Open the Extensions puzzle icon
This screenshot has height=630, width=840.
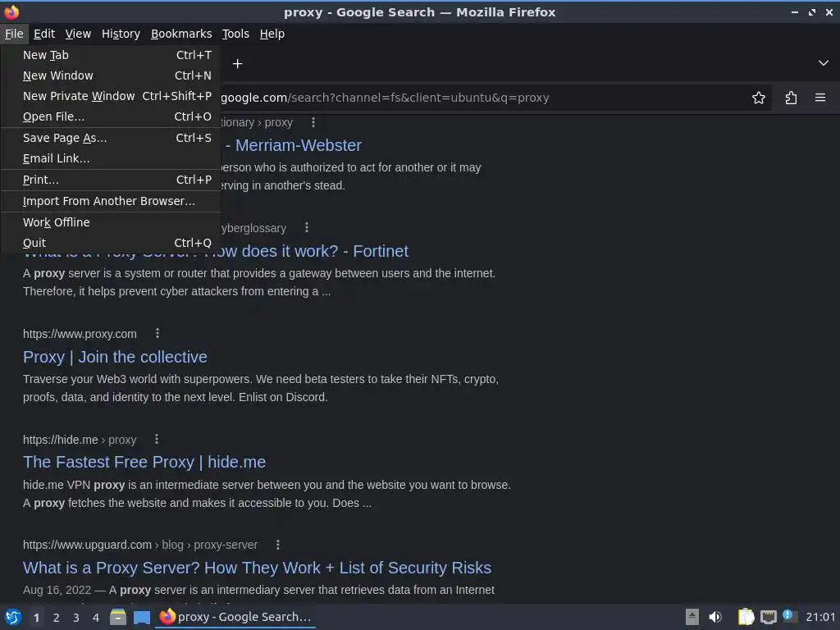791,98
